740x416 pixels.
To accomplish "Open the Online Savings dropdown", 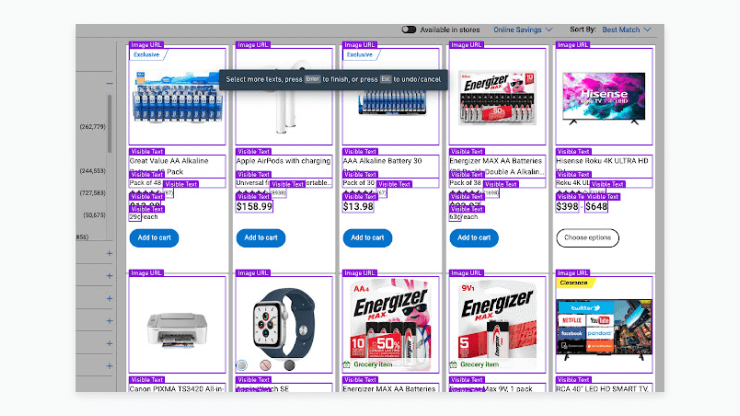I will pyautogui.click(x=522, y=30).
